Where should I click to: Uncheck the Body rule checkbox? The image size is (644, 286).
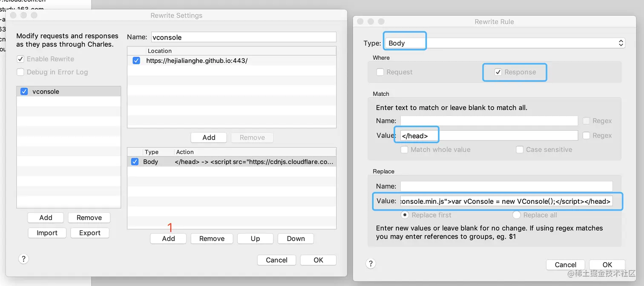coord(135,162)
